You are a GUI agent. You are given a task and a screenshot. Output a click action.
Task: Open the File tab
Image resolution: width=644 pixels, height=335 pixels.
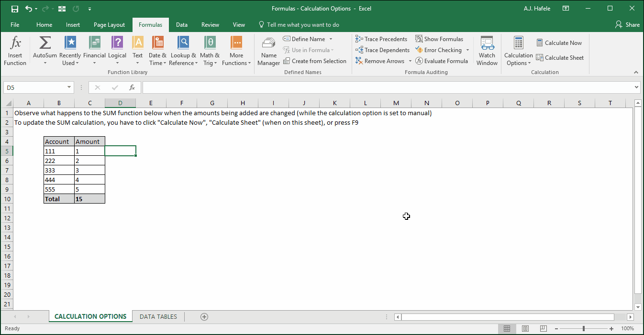point(15,25)
